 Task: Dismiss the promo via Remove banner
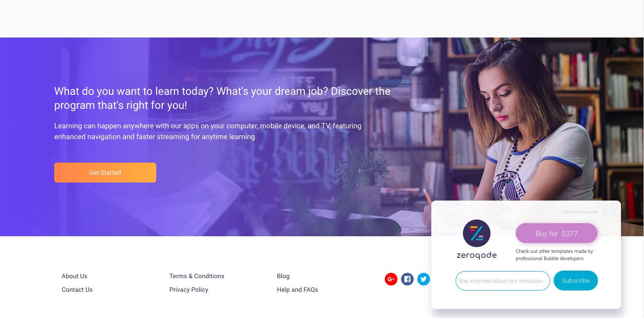[581, 212]
